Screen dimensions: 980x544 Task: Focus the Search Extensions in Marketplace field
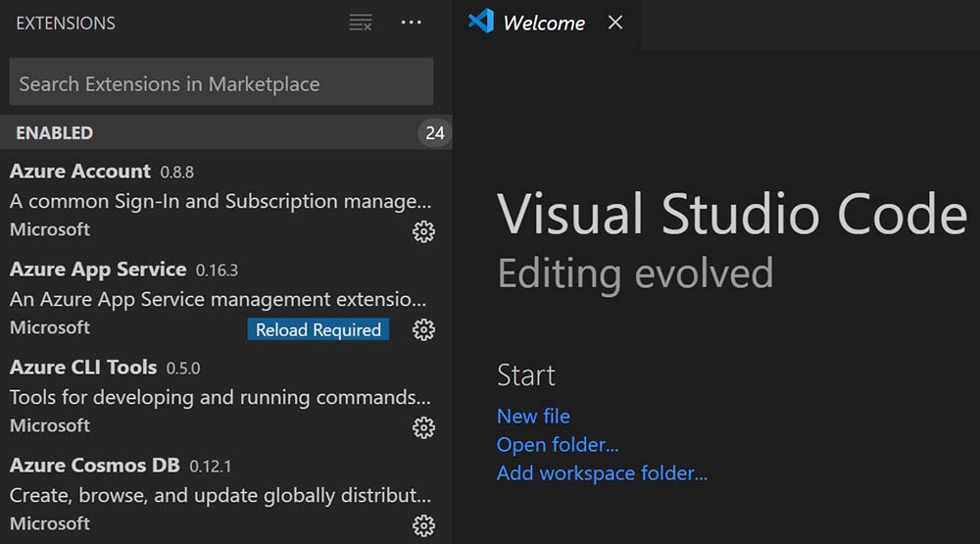point(221,82)
